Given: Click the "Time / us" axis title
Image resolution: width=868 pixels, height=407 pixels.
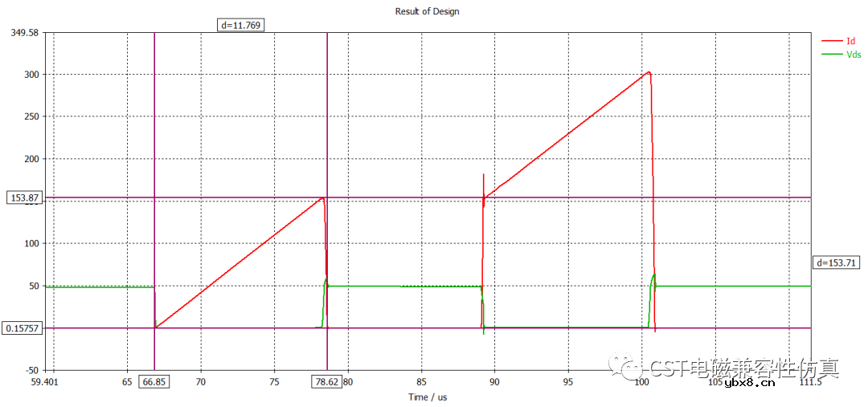Looking at the screenshot, I should 428,397.
